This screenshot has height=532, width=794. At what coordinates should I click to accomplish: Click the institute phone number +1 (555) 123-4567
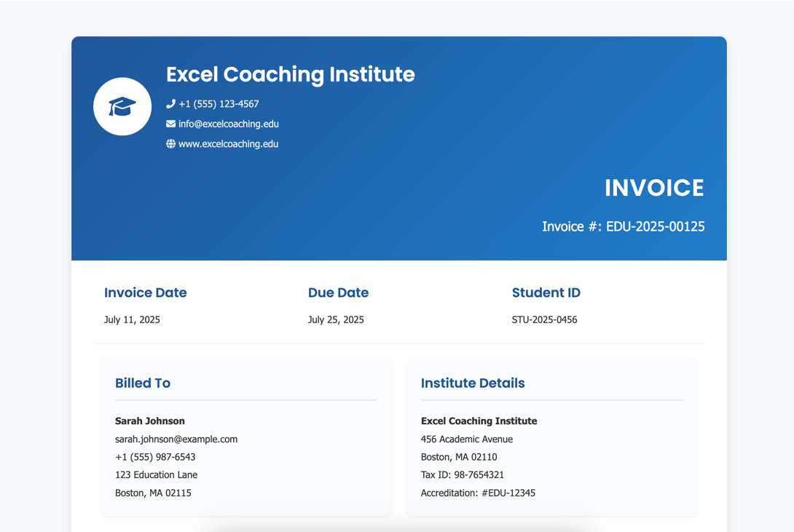pyautogui.click(x=219, y=104)
